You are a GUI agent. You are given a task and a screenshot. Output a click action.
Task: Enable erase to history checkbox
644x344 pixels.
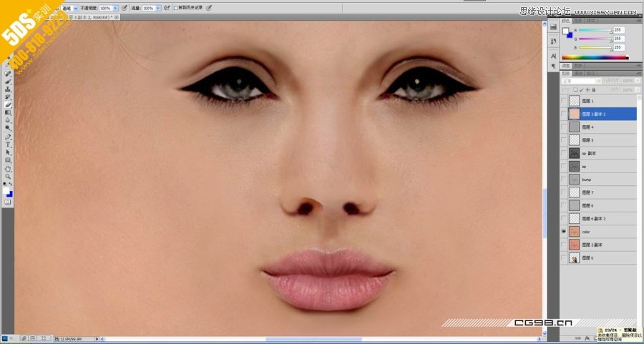pyautogui.click(x=176, y=8)
